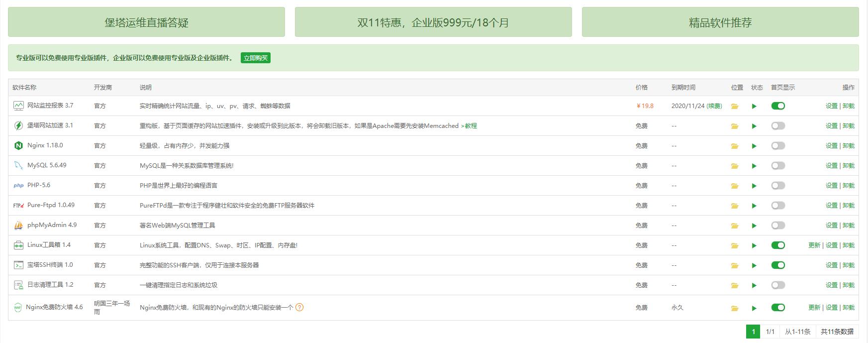Enable homepage display for MySQL 5.6.49

(778, 165)
